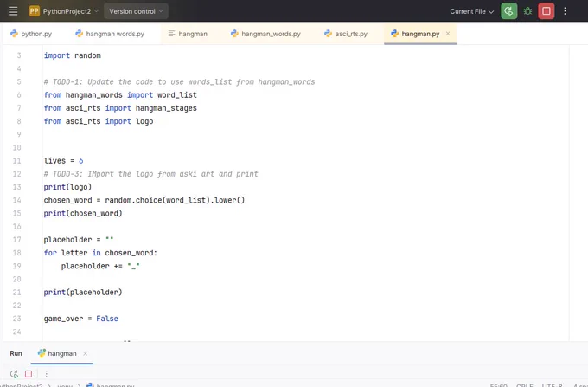Switch to the hangman words.py editor tab
Screen dimensions: 588x387
pyautogui.click(x=110, y=34)
